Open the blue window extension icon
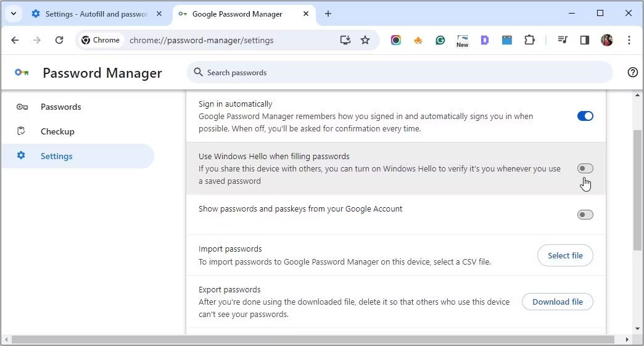This screenshot has width=644, height=346. [x=507, y=40]
